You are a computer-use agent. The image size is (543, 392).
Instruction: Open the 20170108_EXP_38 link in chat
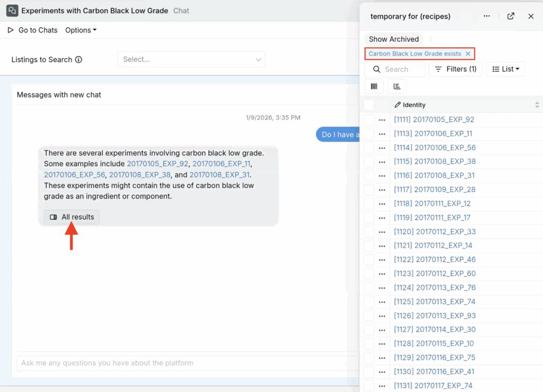(140, 175)
